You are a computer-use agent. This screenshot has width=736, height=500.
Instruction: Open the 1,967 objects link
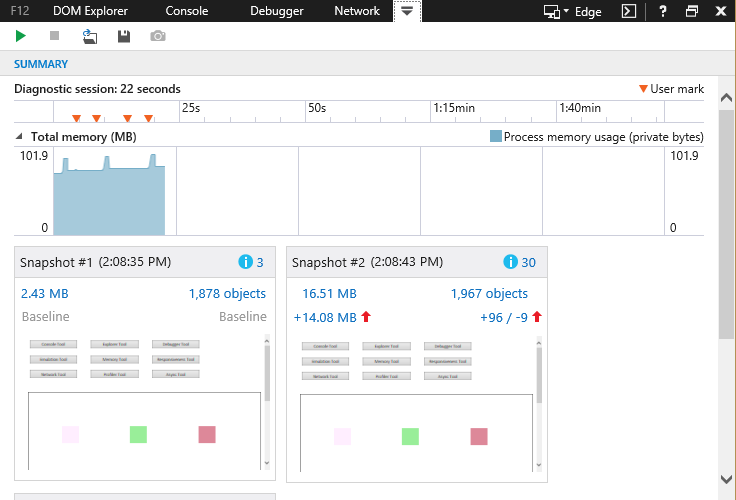tap(489, 294)
